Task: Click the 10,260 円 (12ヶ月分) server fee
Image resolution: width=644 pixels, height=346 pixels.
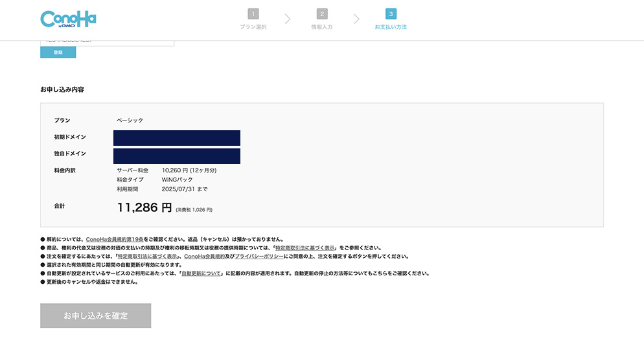Action: tap(189, 170)
